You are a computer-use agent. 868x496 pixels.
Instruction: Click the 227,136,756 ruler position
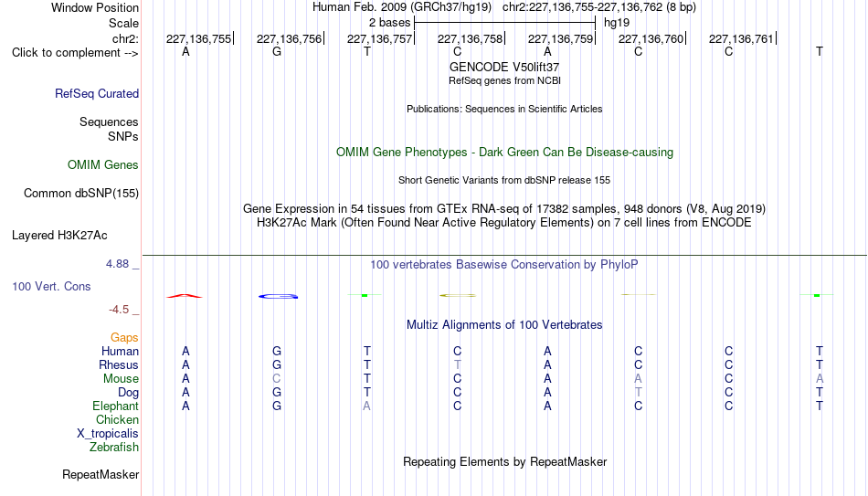pyautogui.click(x=290, y=38)
